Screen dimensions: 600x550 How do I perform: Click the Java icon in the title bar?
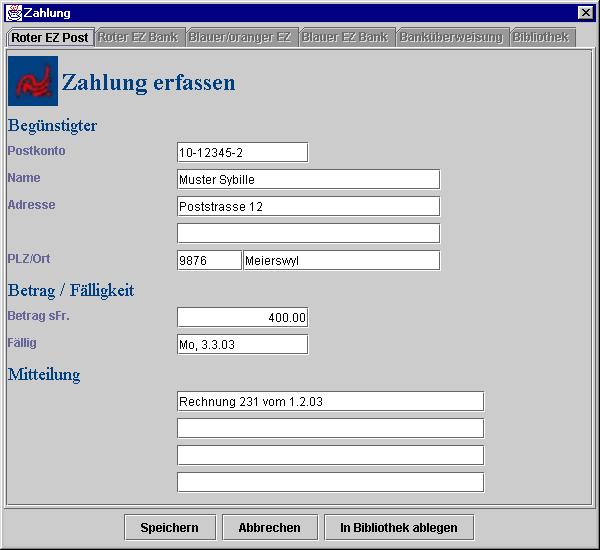coord(14,13)
